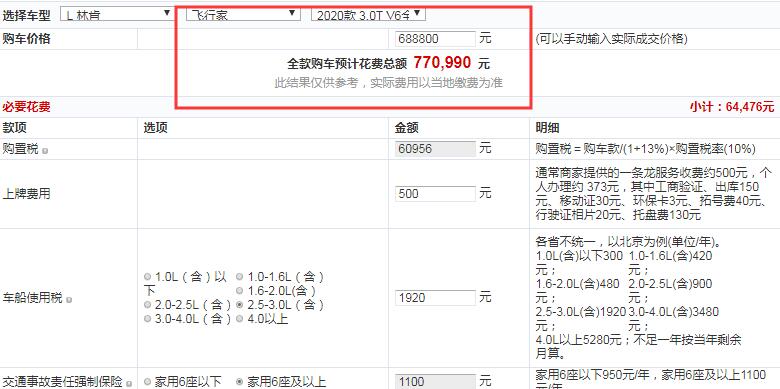Click the 购置税 amount field showing 60956
Viewport: 780px width, 389px height.
pos(435,149)
